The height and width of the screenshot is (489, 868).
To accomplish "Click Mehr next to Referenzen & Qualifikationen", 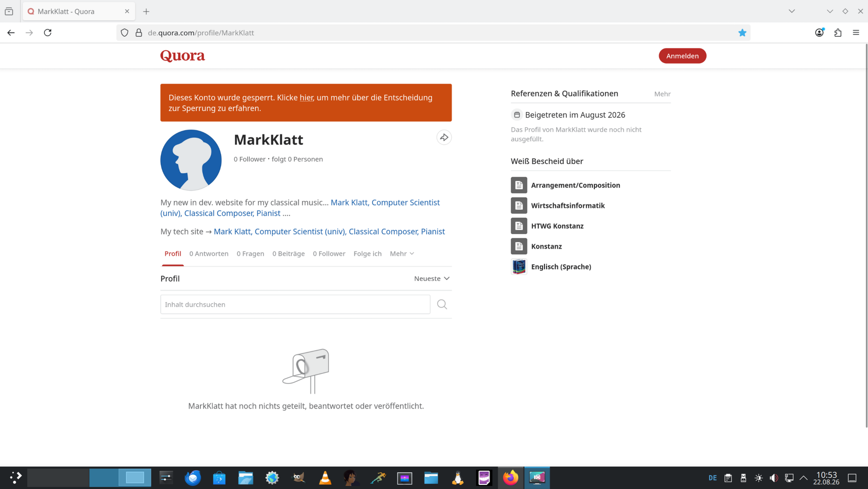I will point(662,94).
